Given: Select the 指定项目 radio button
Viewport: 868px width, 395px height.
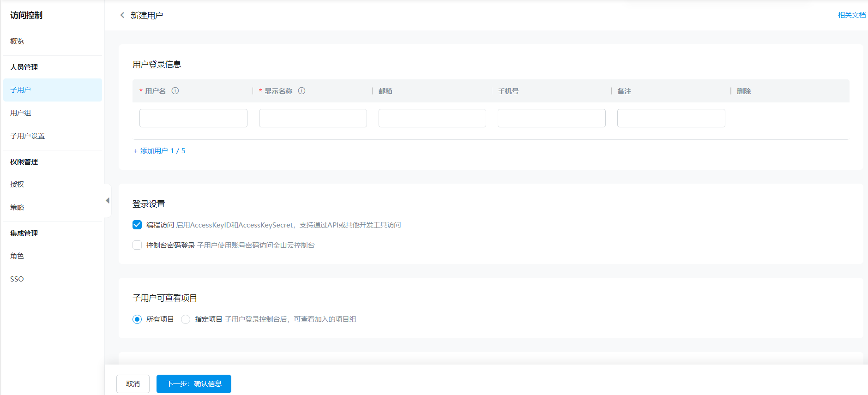Looking at the screenshot, I should click(x=186, y=319).
